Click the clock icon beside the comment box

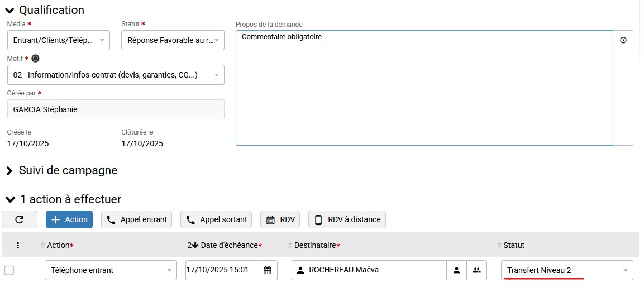[623, 40]
